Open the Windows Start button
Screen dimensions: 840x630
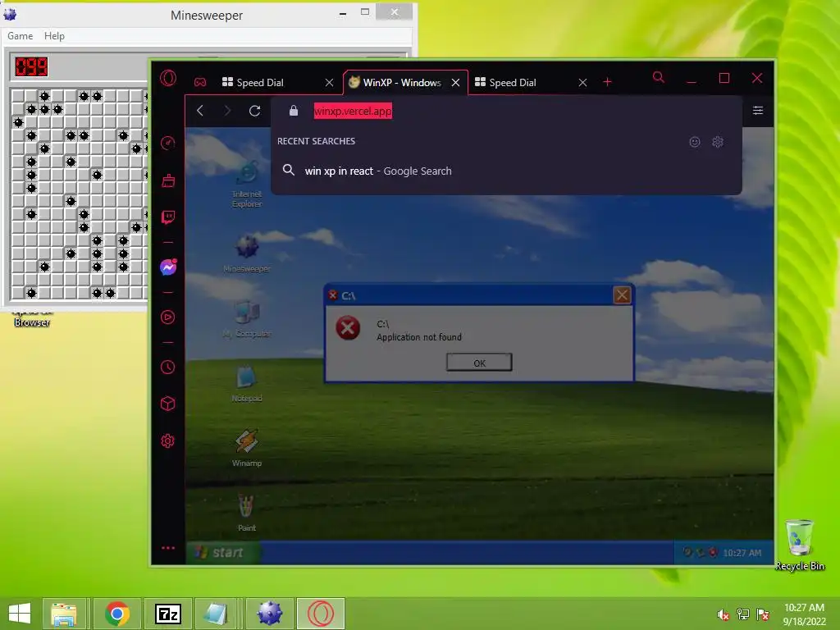(20, 614)
